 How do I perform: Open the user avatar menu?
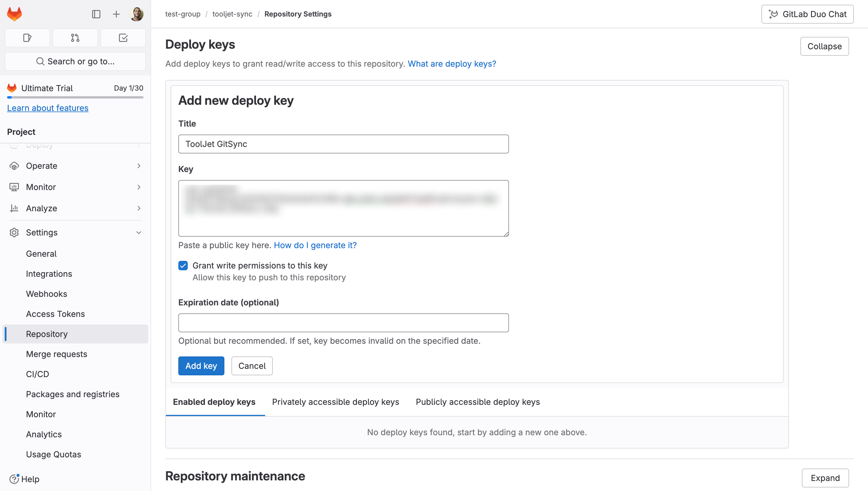(137, 14)
